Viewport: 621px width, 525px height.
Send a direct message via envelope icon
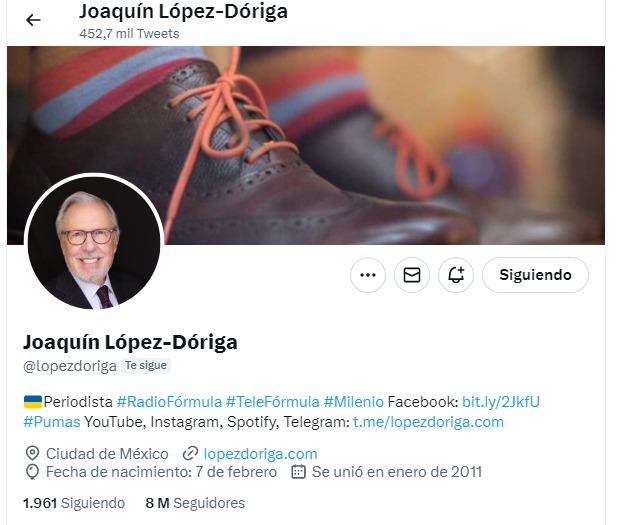412,275
